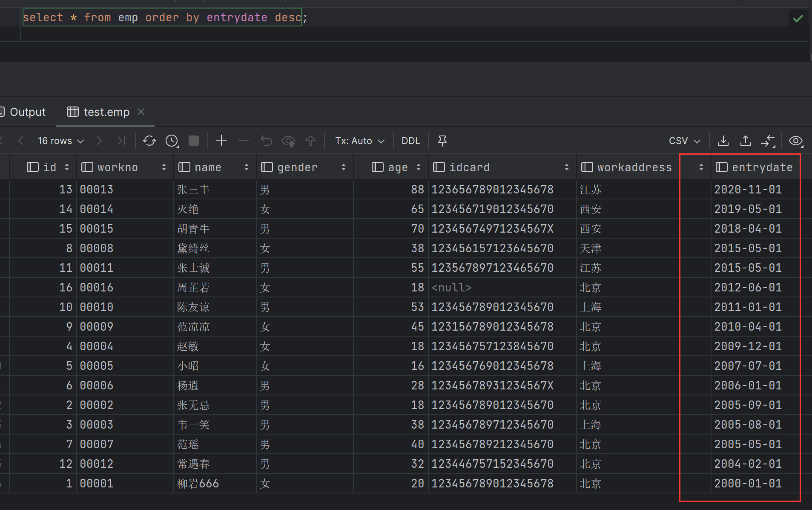This screenshot has height=510, width=812.
Task: Click the workaddress column header label
Action: (634, 167)
